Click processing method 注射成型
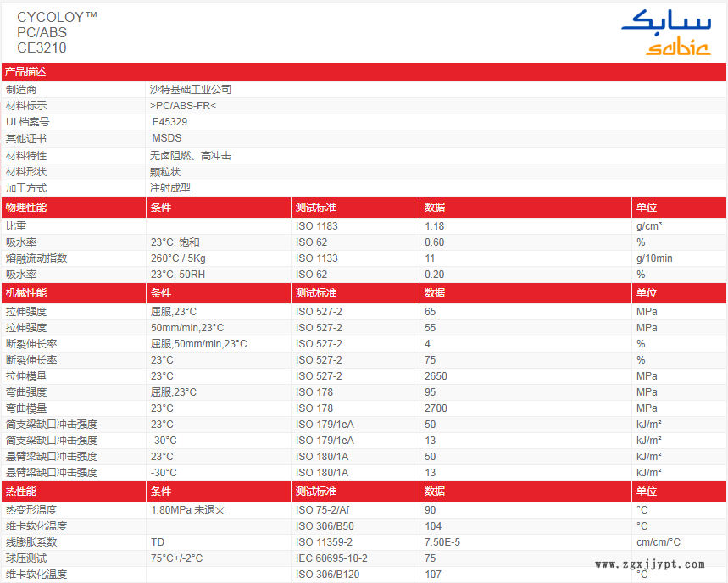 (x=170, y=188)
